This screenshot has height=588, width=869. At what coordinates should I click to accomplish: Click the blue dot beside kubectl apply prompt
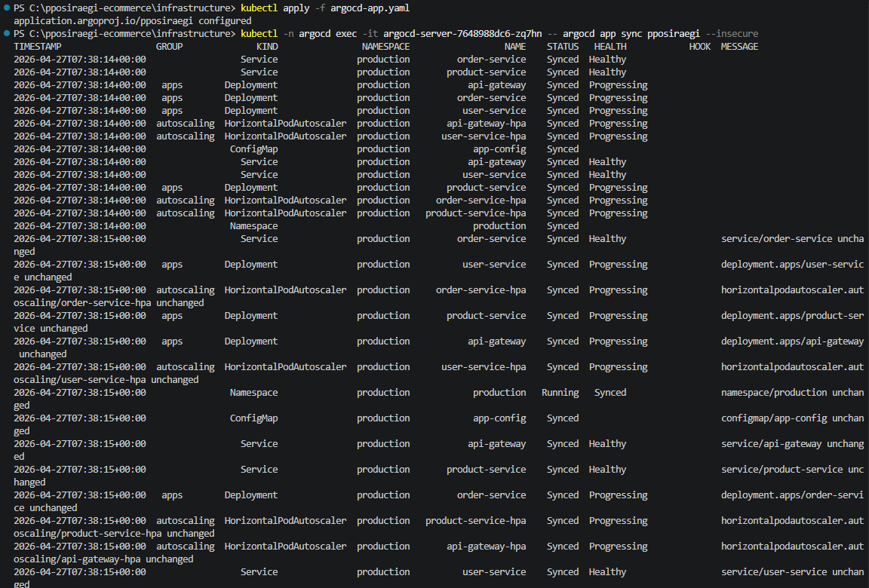click(x=6, y=8)
